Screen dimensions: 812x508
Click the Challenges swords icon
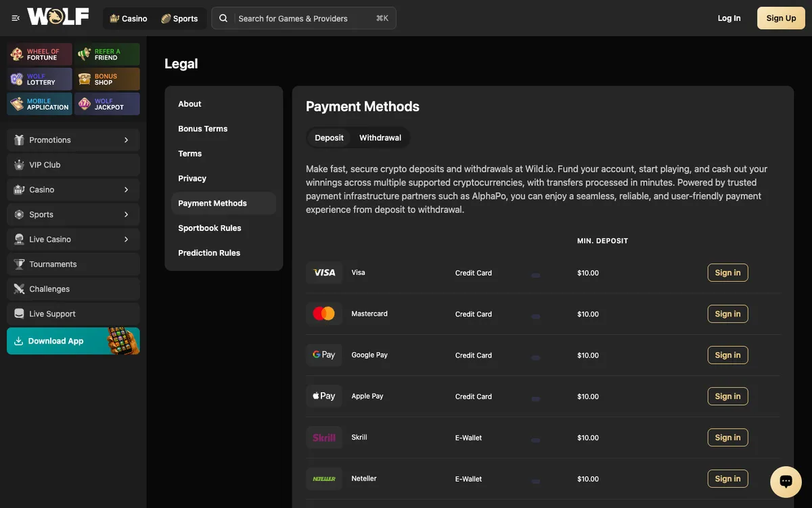(19, 289)
